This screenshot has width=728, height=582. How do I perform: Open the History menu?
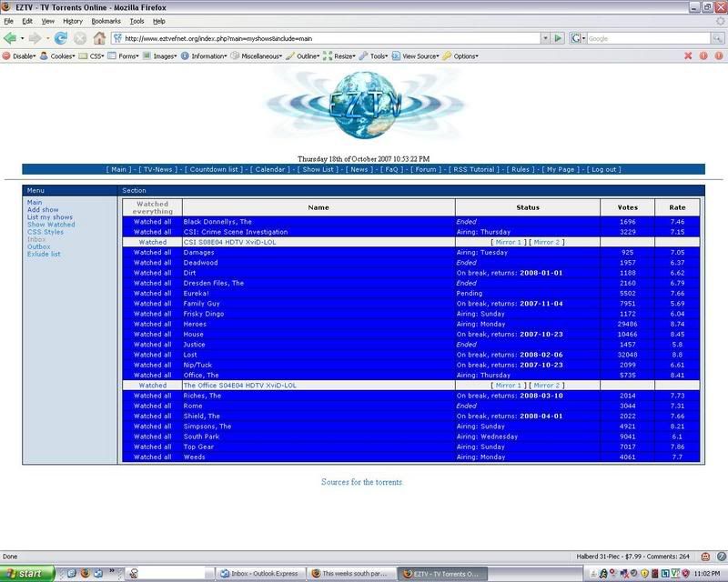coord(73,21)
